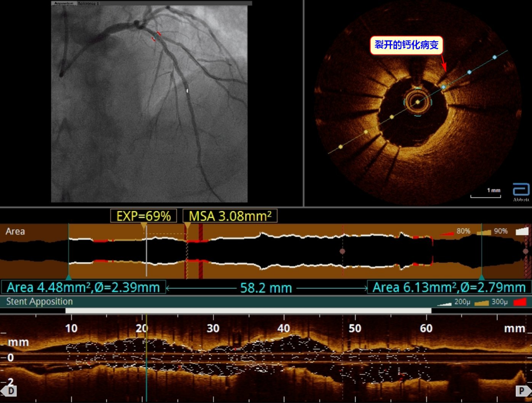The image size is (532, 403).
Task: Select distal reference Area 4.48mm² label
Action: tap(84, 287)
